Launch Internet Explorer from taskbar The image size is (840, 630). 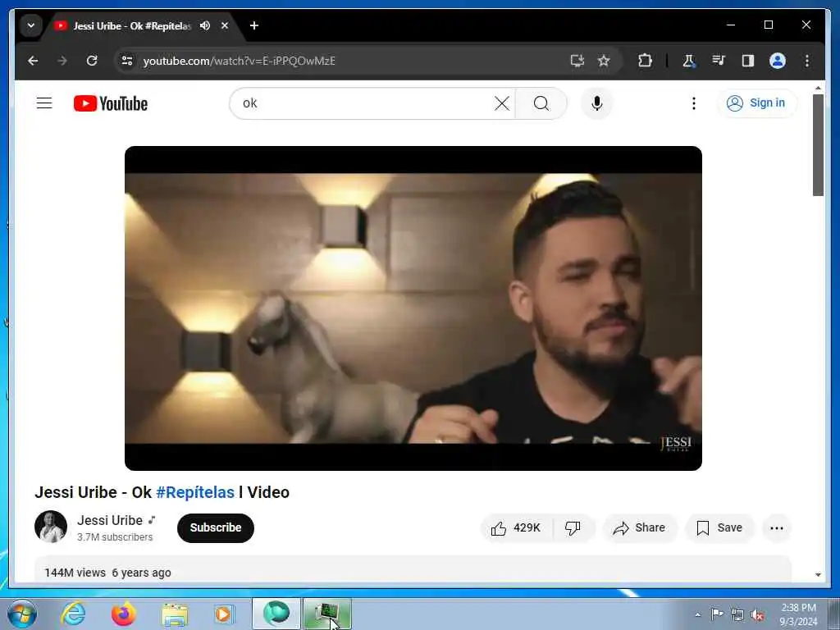[73, 614]
